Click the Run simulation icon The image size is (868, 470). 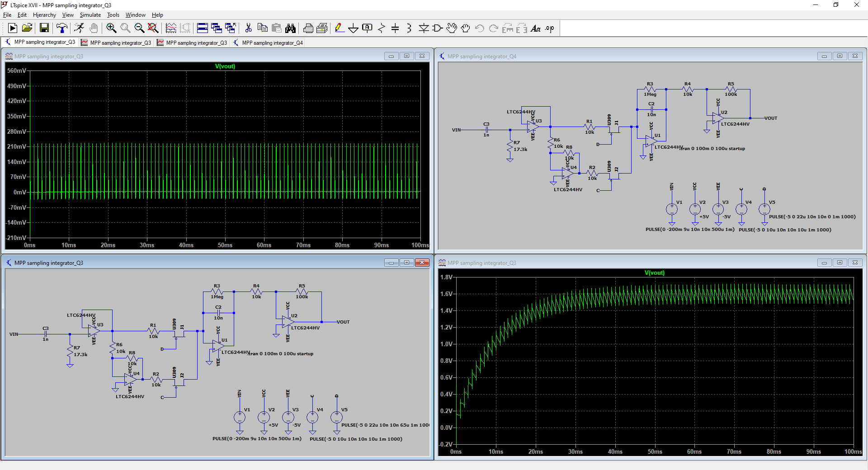click(13, 28)
